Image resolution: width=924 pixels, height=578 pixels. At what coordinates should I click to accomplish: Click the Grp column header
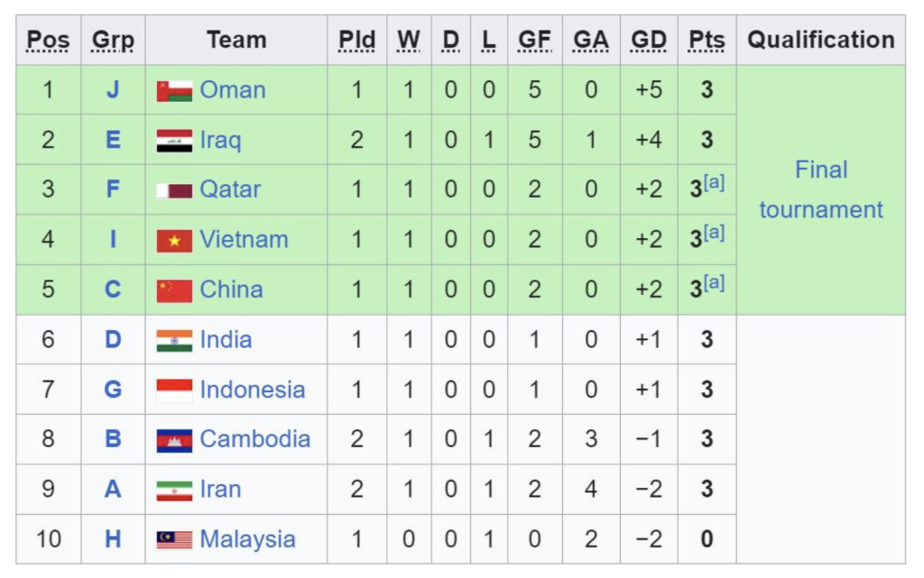[x=113, y=40]
